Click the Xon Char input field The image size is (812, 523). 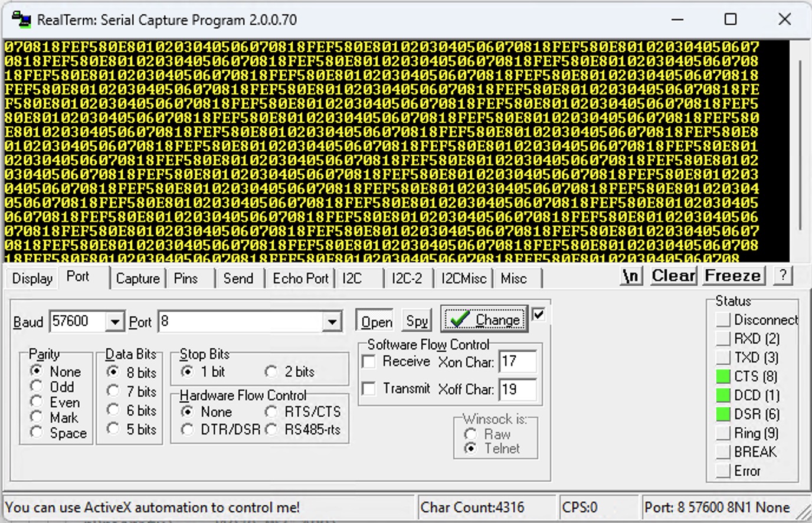coord(517,362)
